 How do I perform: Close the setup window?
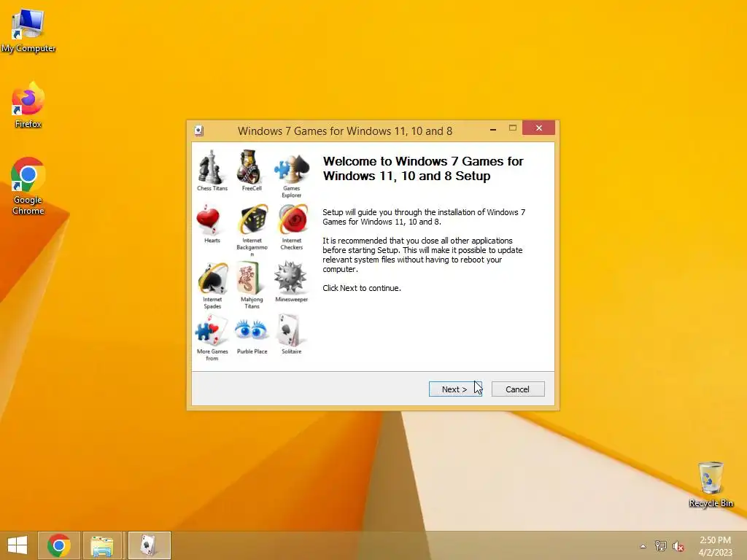click(539, 128)
